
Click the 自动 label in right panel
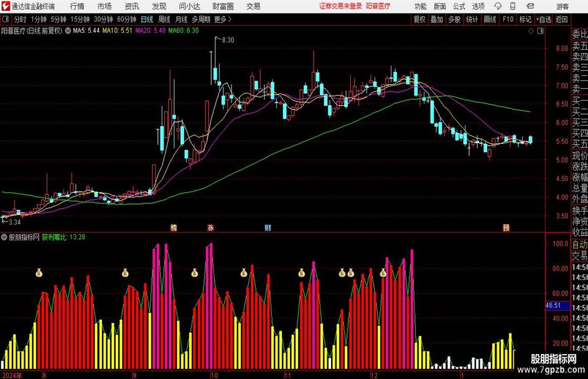[x=580, y=245]
